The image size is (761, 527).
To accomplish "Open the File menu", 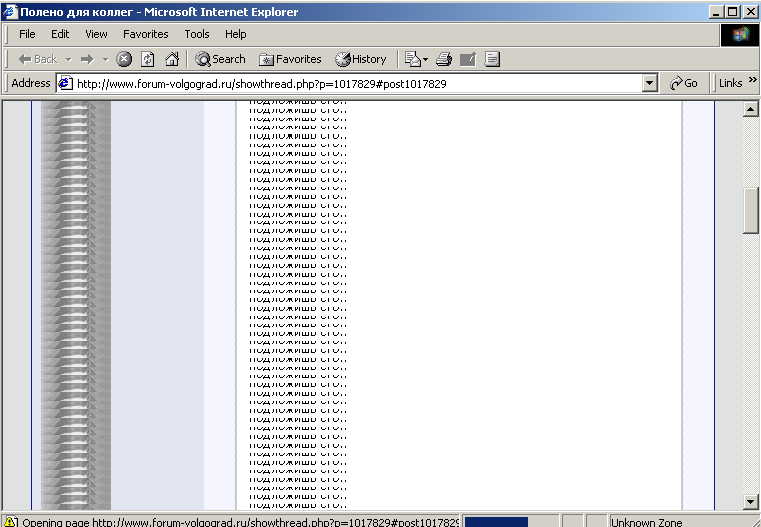I will 27,34.
